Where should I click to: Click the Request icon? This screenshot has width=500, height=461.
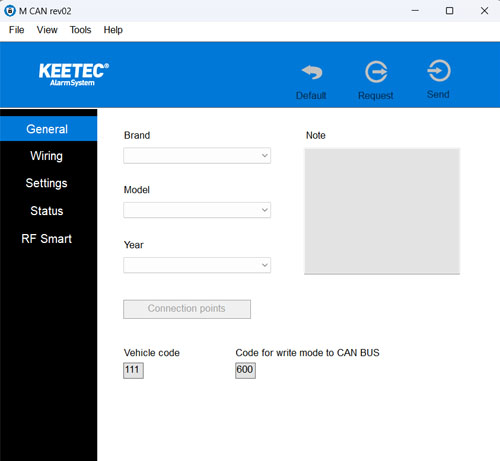click(376, 72)
